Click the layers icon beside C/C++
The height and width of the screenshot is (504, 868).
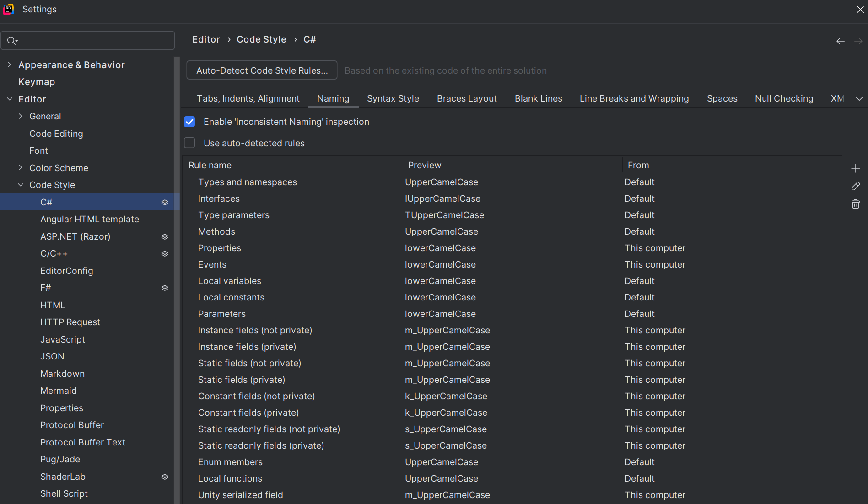point(165,254)
